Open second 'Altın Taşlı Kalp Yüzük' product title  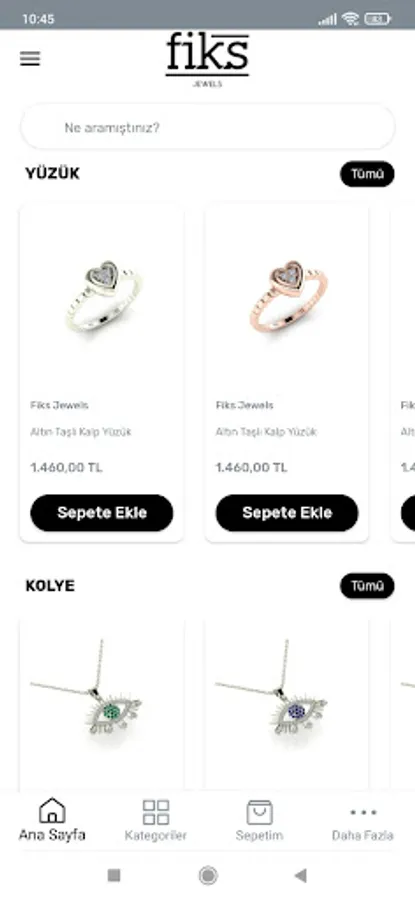click(266, 432)
